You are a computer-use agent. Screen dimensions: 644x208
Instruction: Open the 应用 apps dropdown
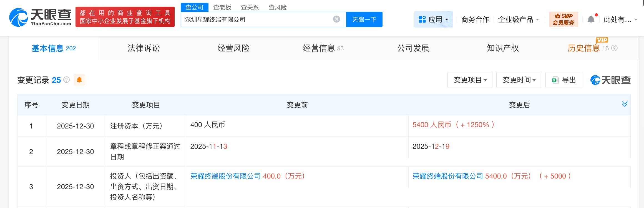tap(433, 19)
